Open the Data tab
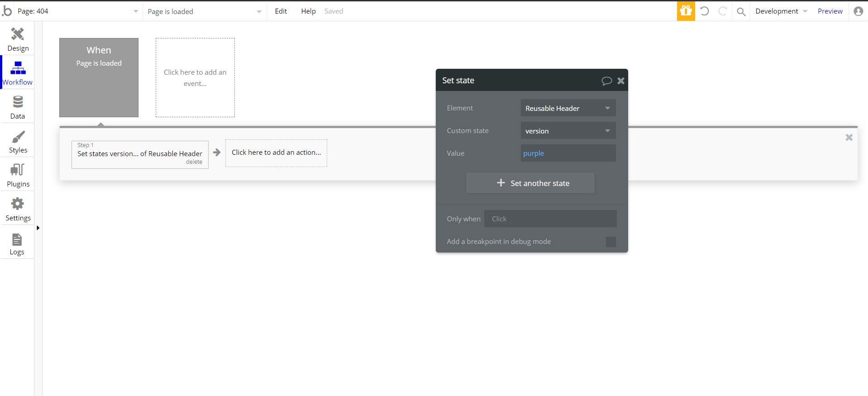 (x=18, y=107)
